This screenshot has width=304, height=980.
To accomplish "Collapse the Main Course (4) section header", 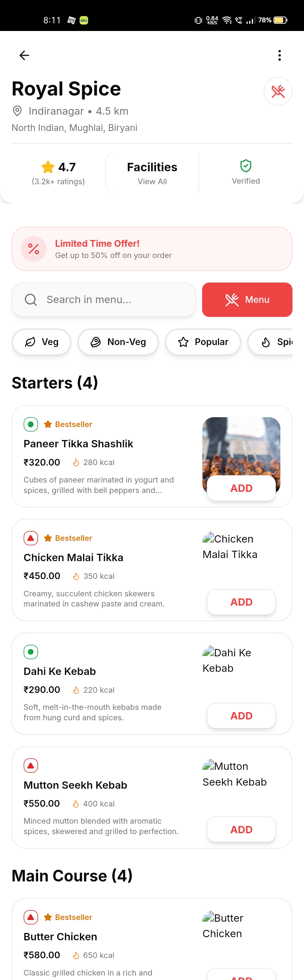I will 72,876.
